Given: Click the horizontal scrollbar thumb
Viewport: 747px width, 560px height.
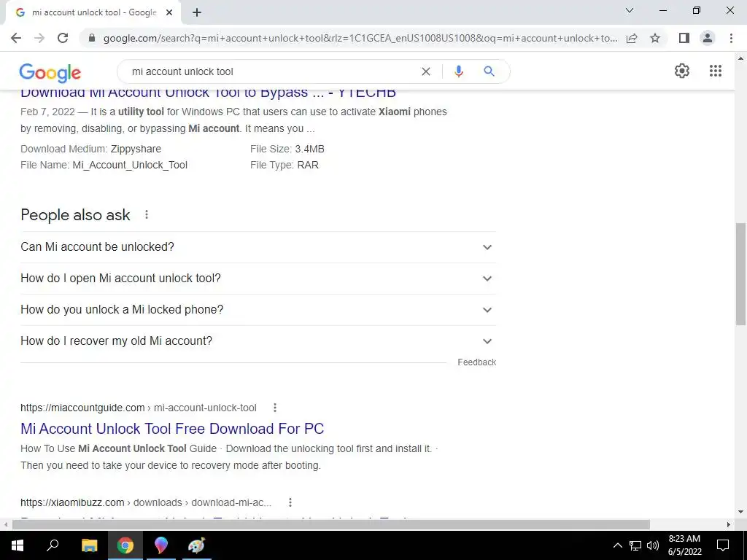Looking at the screenshot, I should (x=331, y=524).
